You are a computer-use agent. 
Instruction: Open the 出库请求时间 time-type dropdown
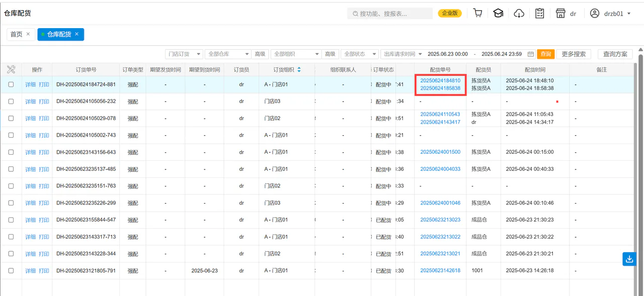coord(403,54)
